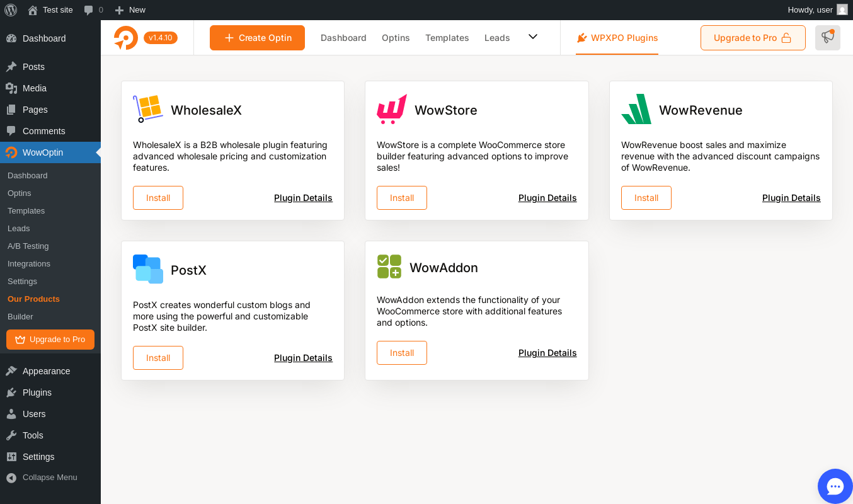Expand the more navigation chevron dropdown
The height and width of the screenshot is (504, 853).
(x=533, y=37)
